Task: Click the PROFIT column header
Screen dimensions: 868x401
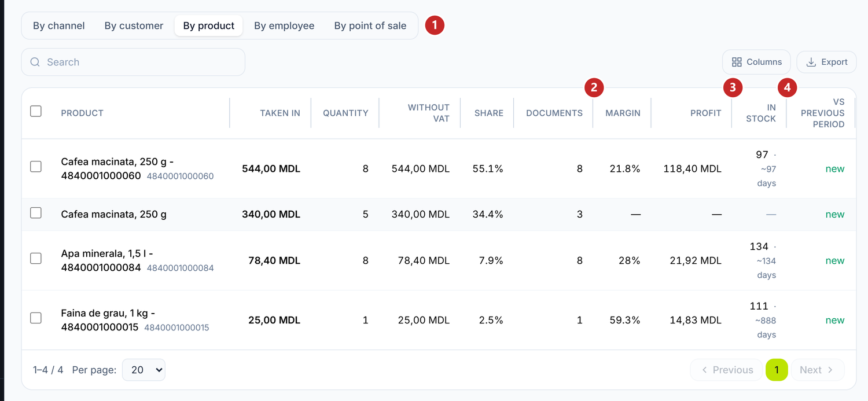Action: point(706,113)
